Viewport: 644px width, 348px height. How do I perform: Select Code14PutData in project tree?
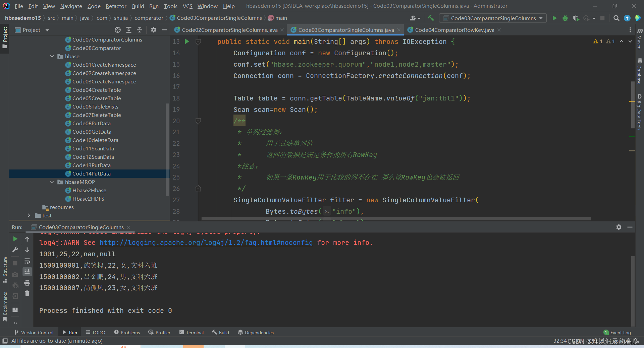(x=91, y=173)
